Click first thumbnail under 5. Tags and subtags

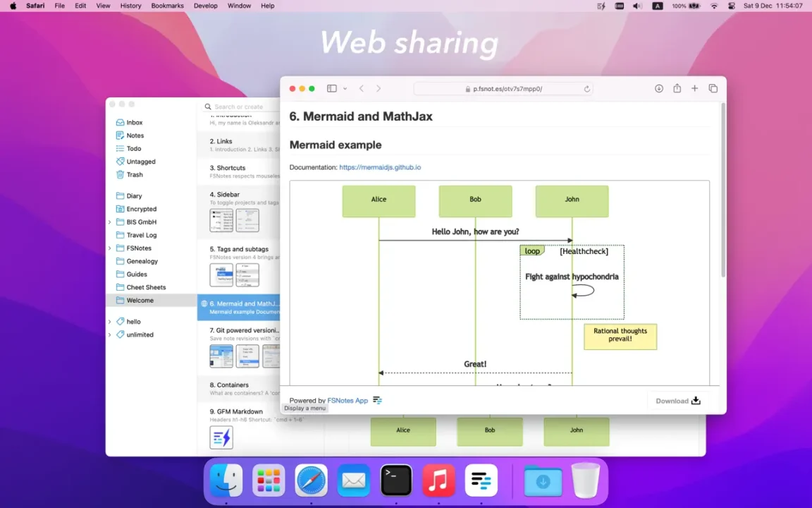coord(221,274)
